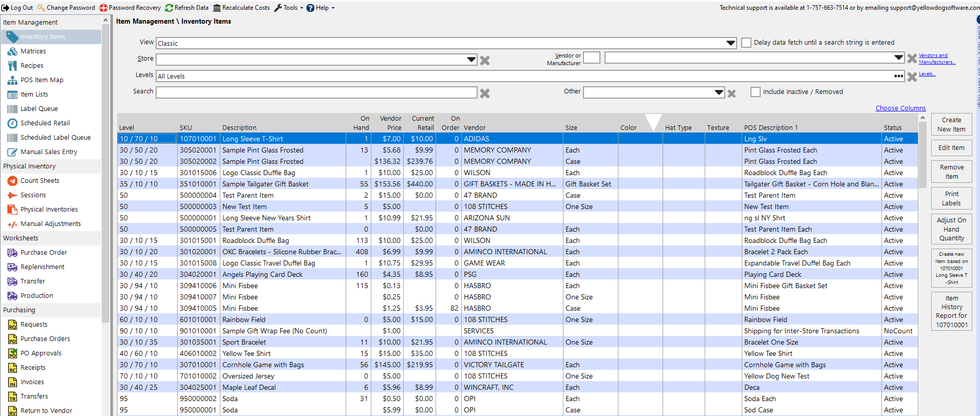The image size is (980, 416).
Task: Open the Tools dropdown menu
Action: click(x=289, y=8)
